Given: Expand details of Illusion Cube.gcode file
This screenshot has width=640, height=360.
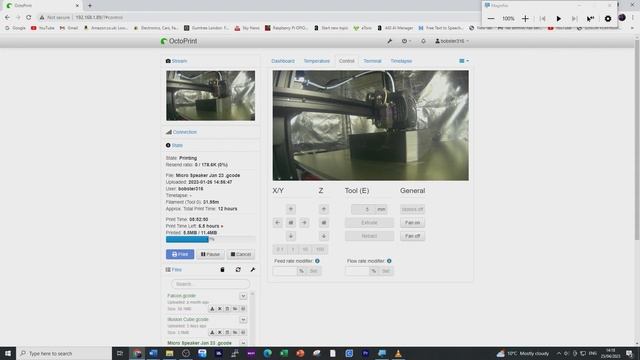Looking at the screenshot, I should pyautogui.click(x=243, y=320).
